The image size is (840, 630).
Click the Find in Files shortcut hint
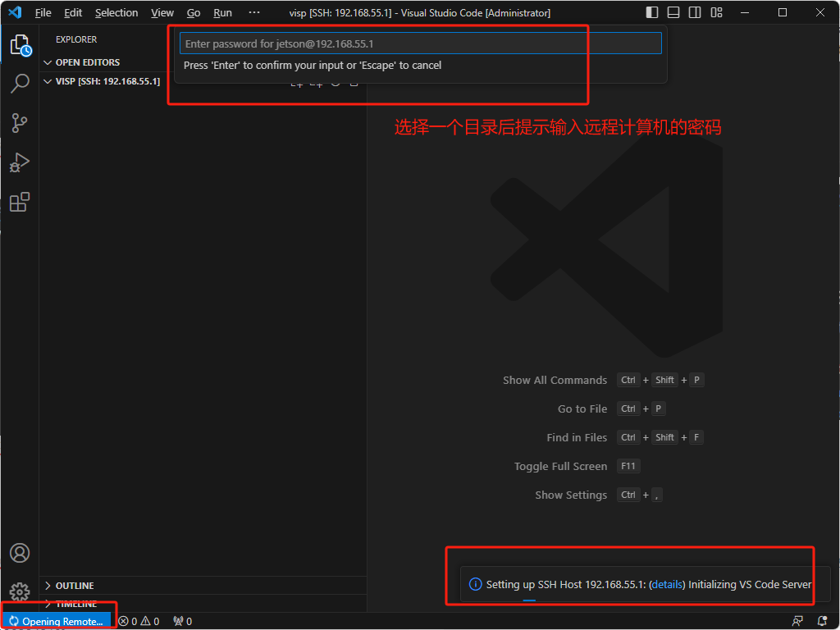tap(625, 438)
